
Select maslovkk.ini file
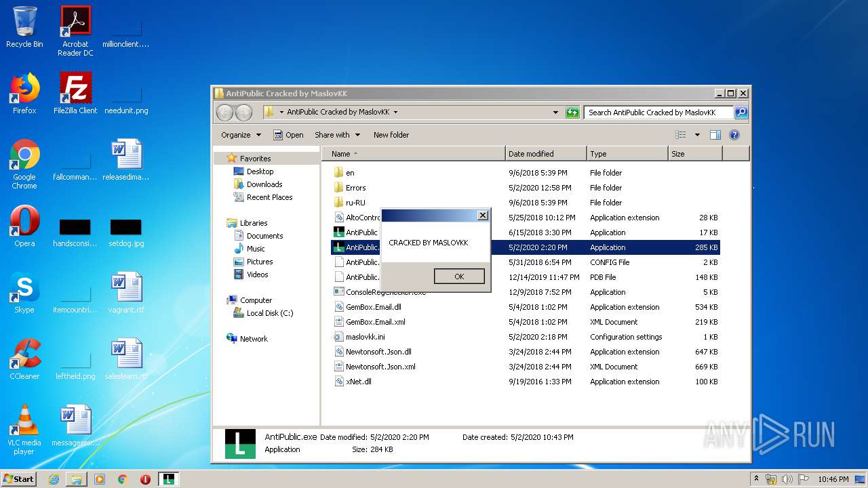click(x=526, y=337)
